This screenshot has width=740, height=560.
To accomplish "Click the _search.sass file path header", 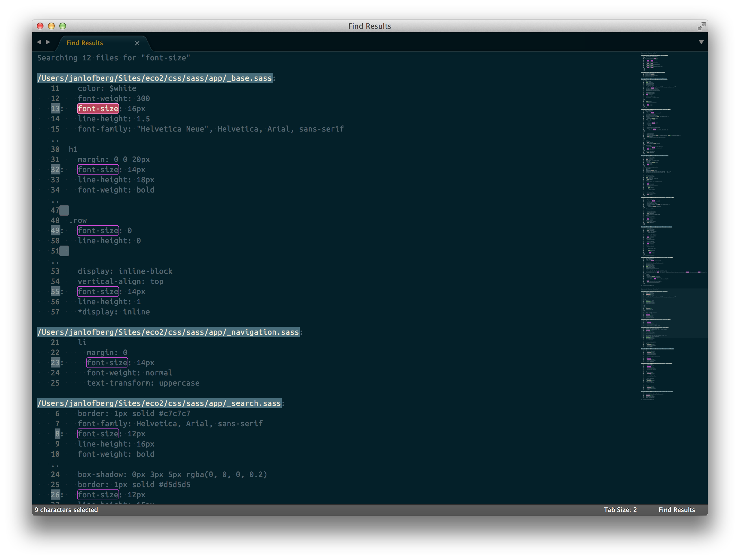I will tap(159, 403).
